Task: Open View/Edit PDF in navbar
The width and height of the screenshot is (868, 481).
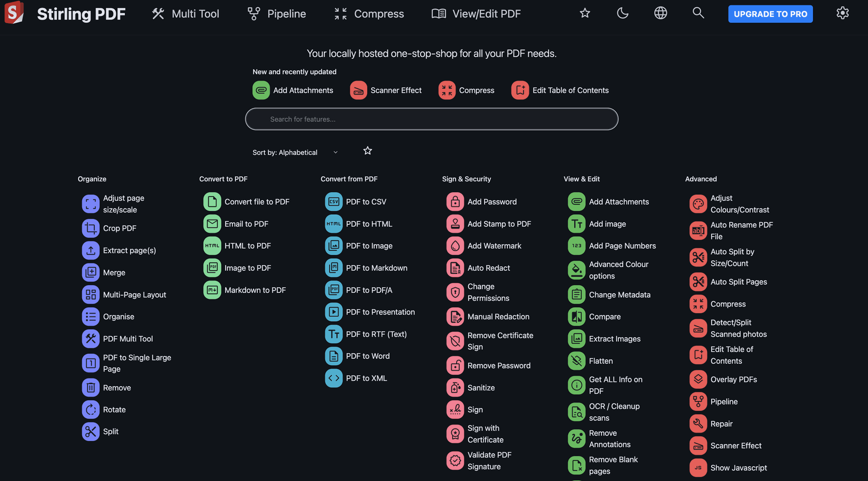Action: click(476, 14)
